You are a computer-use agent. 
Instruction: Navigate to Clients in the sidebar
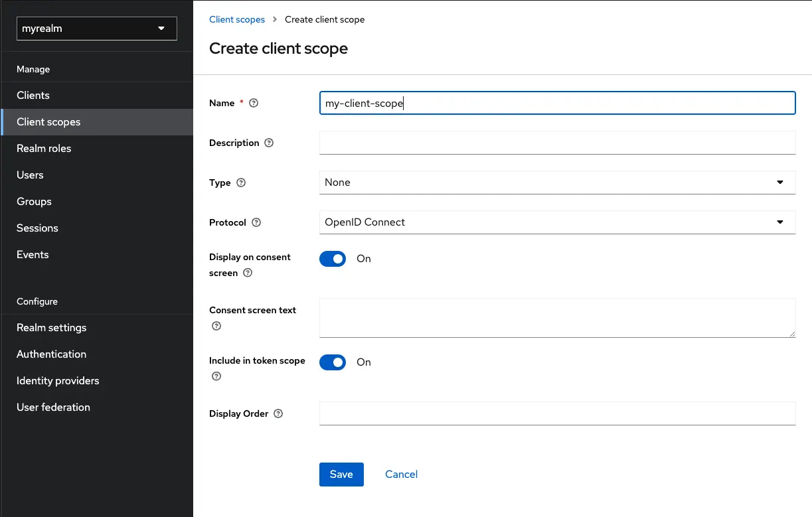click(33, 95)
